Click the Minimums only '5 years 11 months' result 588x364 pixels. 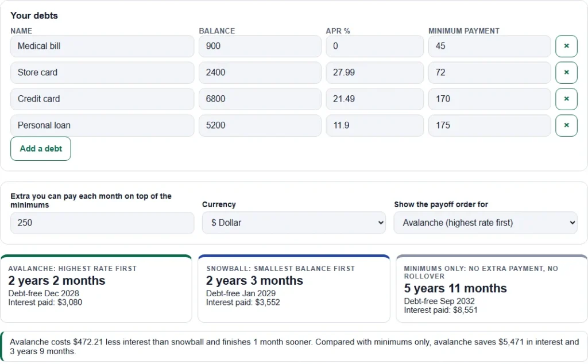click(x=455, y=288)
